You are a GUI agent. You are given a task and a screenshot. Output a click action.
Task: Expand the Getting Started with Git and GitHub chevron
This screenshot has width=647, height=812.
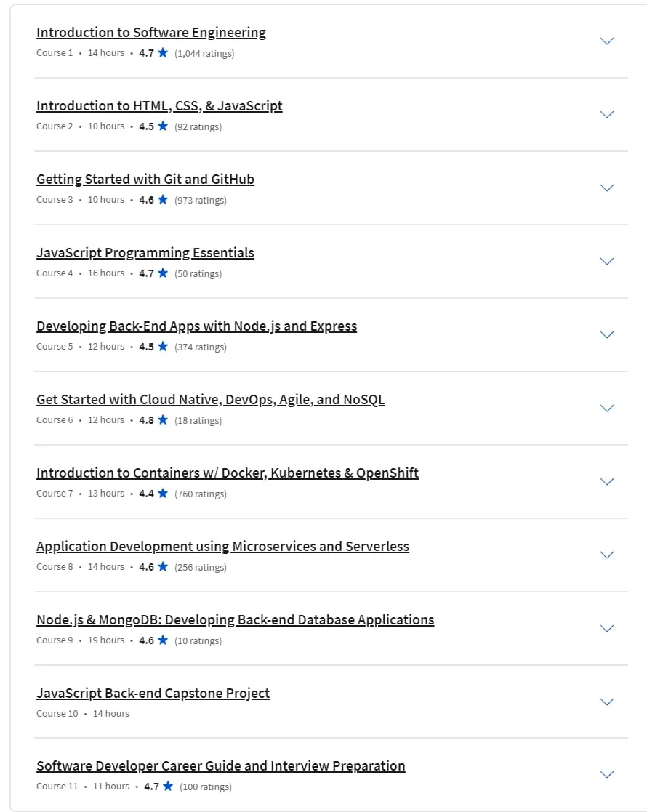[606, 188]
